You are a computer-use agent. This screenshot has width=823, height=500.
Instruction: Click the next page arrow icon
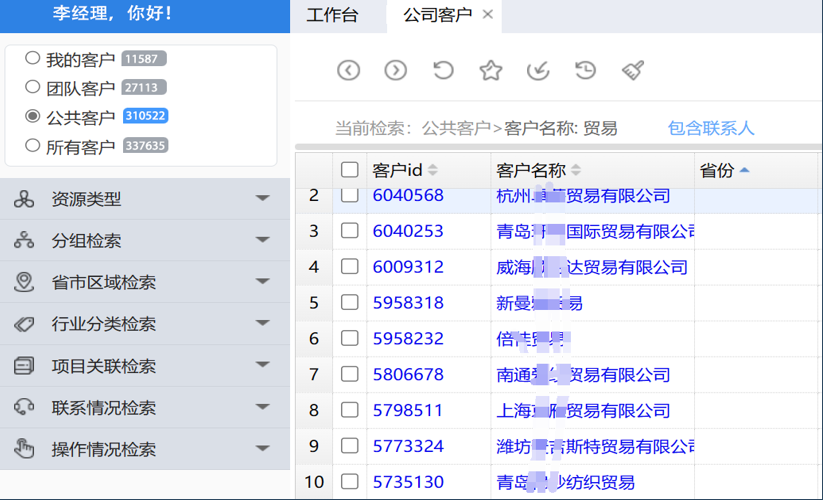(396, 70)
